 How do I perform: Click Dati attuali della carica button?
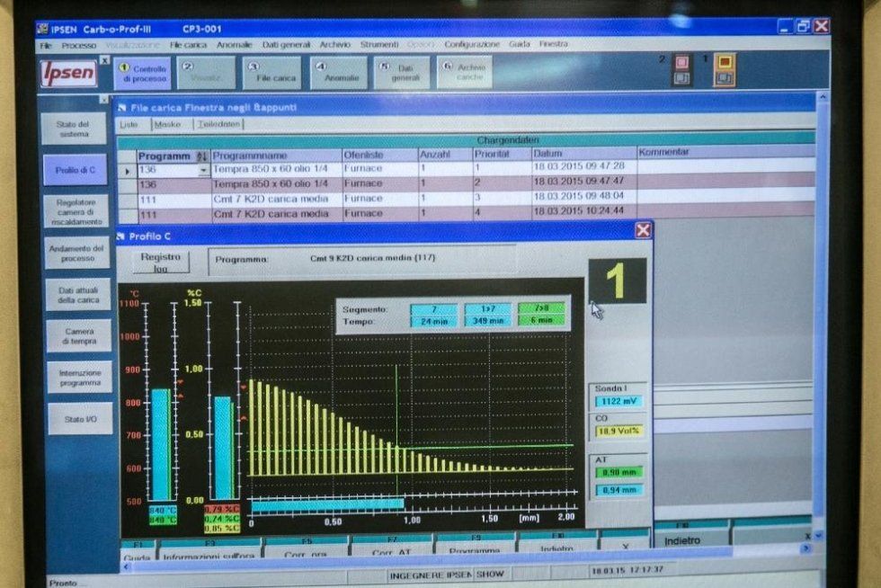(x=78, y=295)
